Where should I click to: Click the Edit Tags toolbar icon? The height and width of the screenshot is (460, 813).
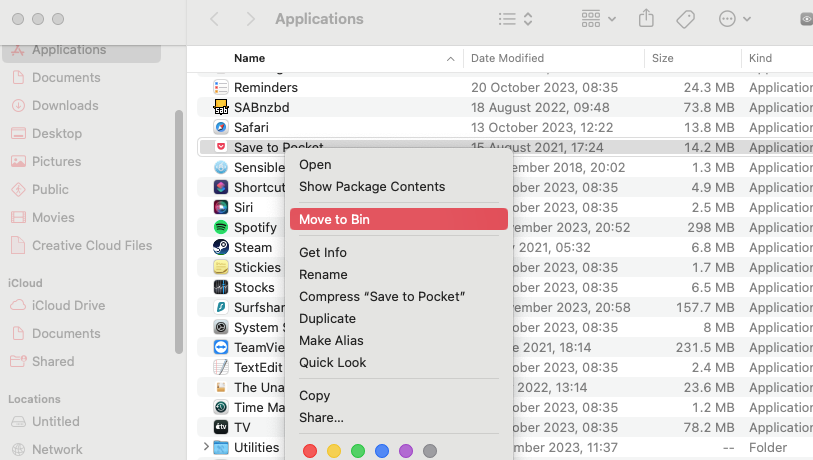tap(685, 19)
